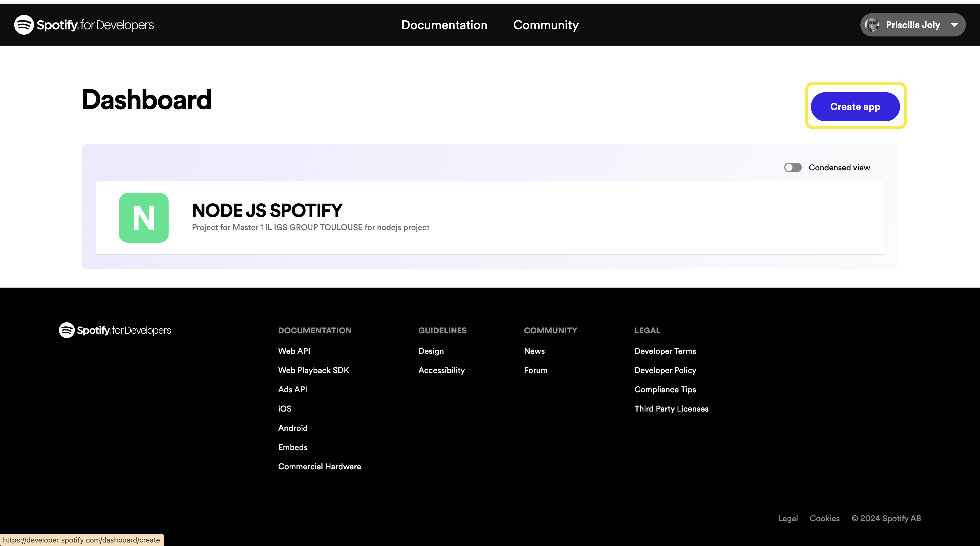Expand the user menu dropdown arrow
This screenshot has width=980, height=546.
click(954, 25)
